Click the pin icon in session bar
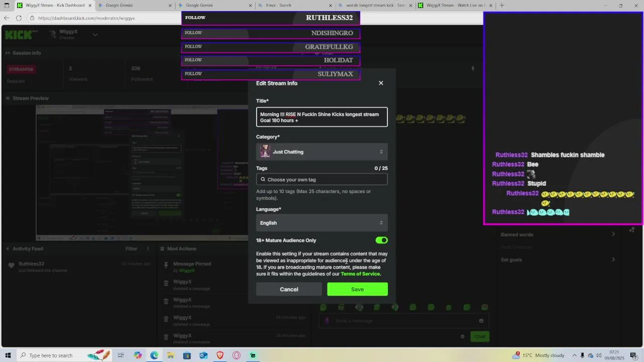The height and width of the screenshot is (362, 644). click(x=472, y=68)
